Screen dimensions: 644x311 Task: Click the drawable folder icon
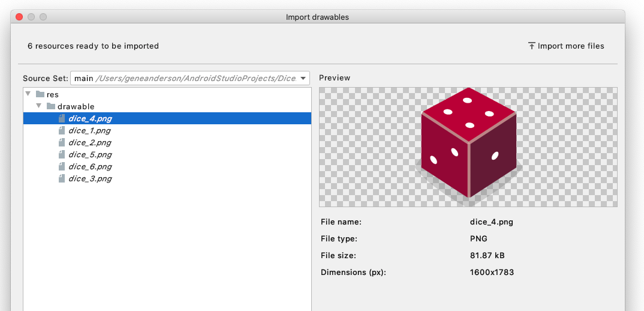[51, 106]
